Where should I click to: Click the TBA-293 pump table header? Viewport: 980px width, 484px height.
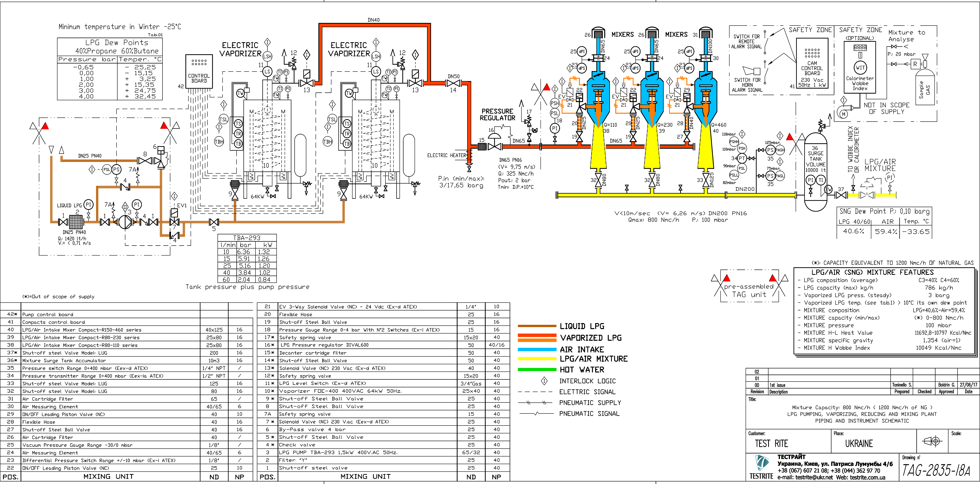pyautogui.click(x=247, y=237)
